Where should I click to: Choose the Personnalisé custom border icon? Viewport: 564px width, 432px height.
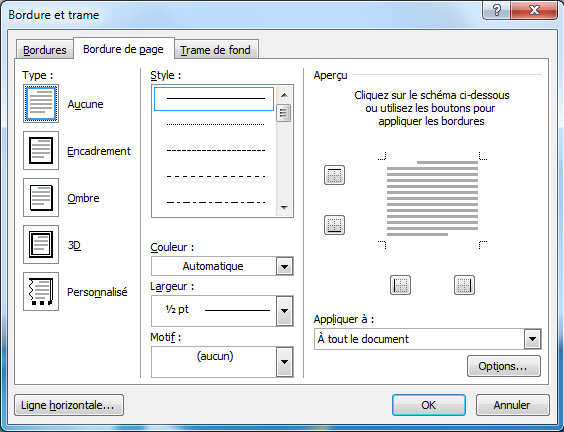pyautogui.click(x=41, y=291)
